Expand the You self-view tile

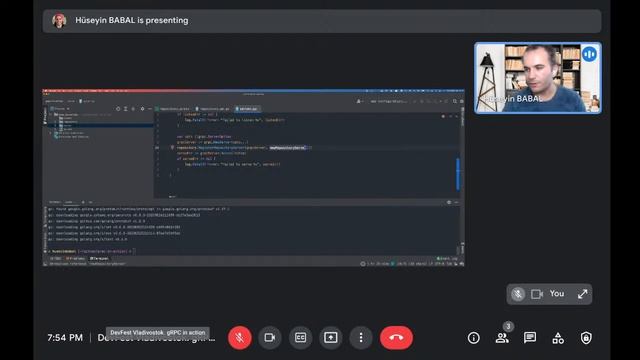click(582, 294)
